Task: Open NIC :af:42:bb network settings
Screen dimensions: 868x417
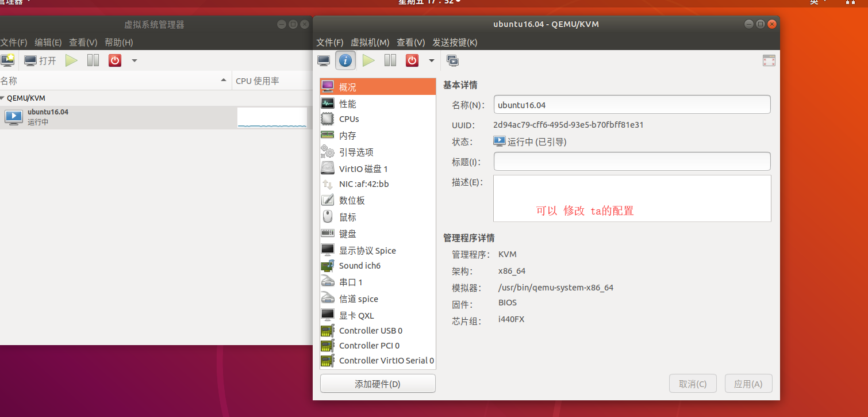Action: tap(363, 183)
